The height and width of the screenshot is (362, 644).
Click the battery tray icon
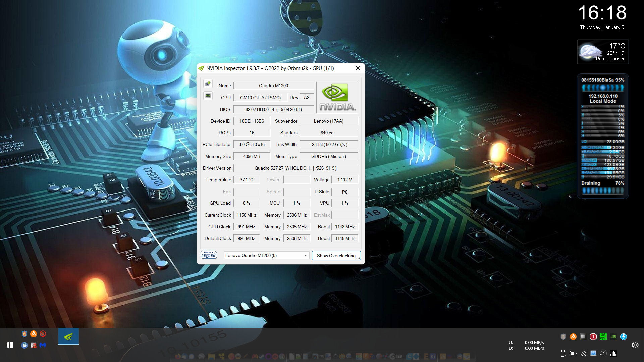point(573,353)
